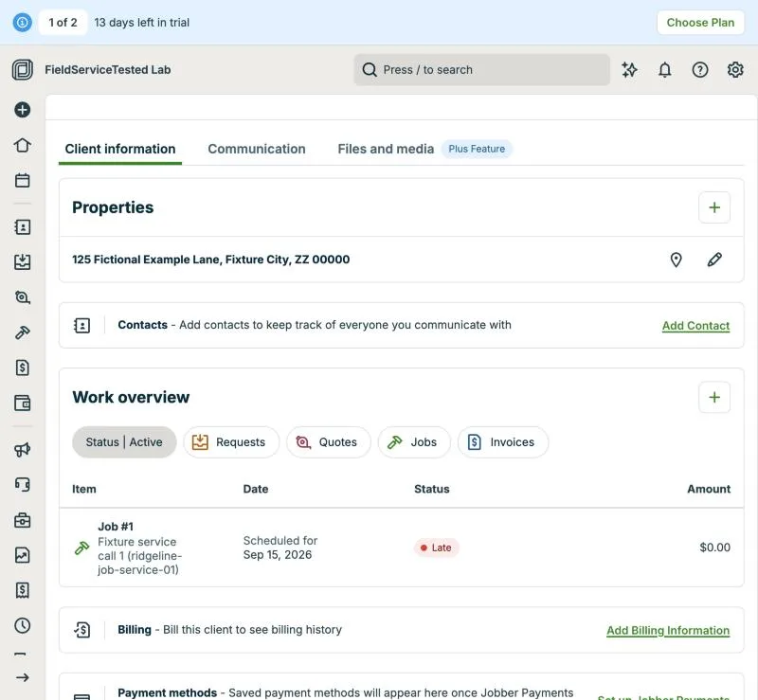The width and height of the screenshot is (758, 700).
Task: Show the property on map via pin icon
Action: [676, 260]
